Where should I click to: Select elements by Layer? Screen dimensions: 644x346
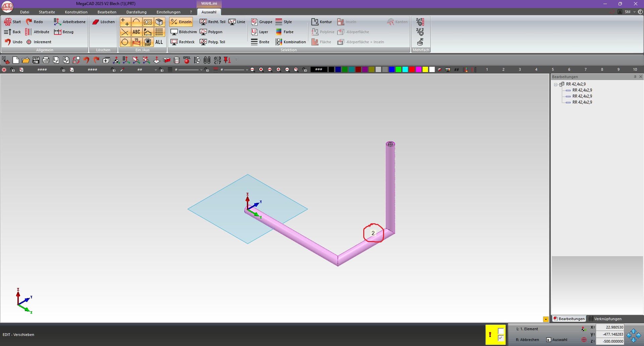click(260, 32)
